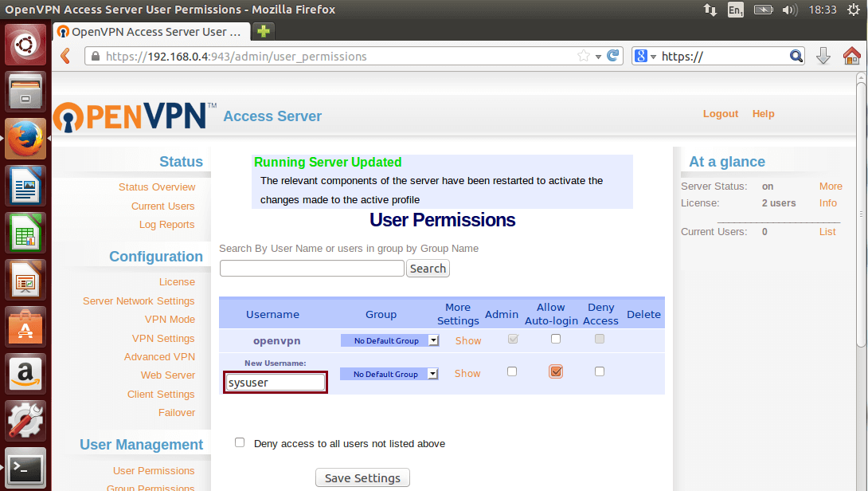Show more settings for openvpn user
The height and width of the screenshot is (491, 868).
[x=468, y=341]
